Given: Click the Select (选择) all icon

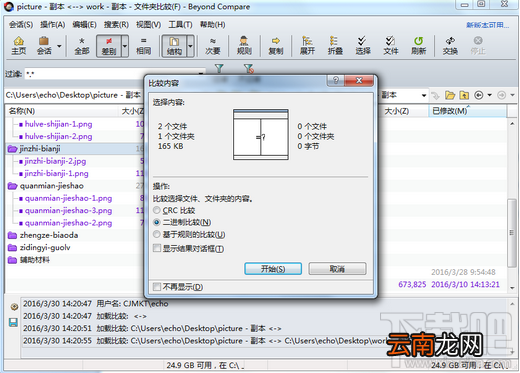Looking at the screenshot, I should tap(363, 45).
